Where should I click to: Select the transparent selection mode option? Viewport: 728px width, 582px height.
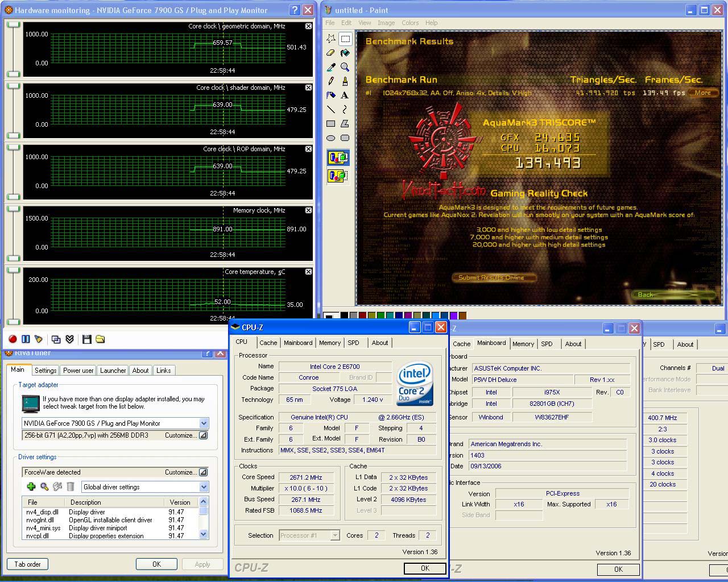(338, 176)
